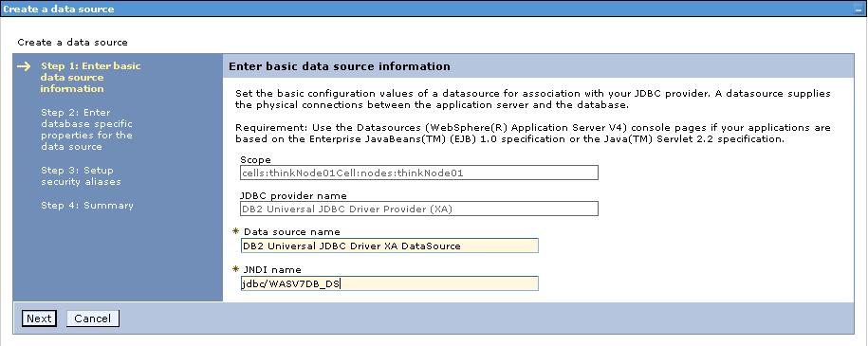The image size is (868, 346).
Task: Click the JDBC provider name label
Action: click(x=293, y=196)
